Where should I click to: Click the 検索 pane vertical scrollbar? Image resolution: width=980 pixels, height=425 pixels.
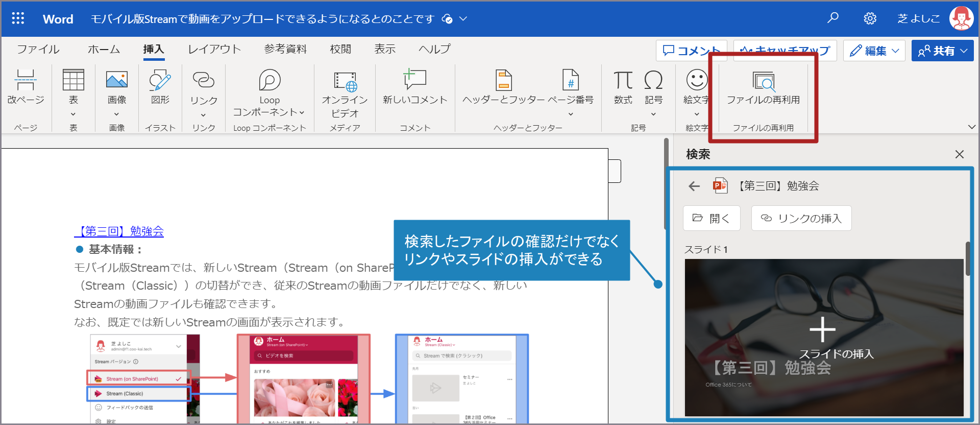pos(968,259)
